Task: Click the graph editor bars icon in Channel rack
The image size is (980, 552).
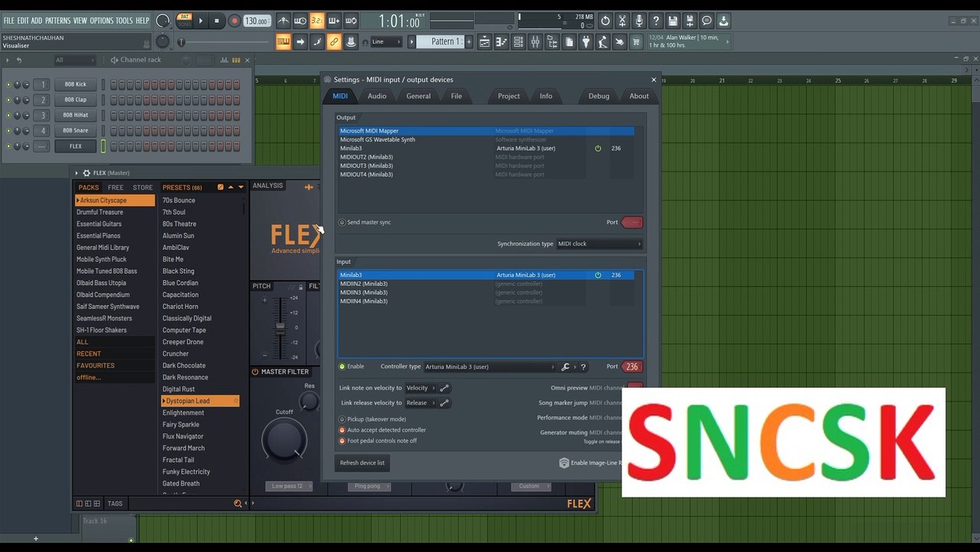Action: click(225, 60)
